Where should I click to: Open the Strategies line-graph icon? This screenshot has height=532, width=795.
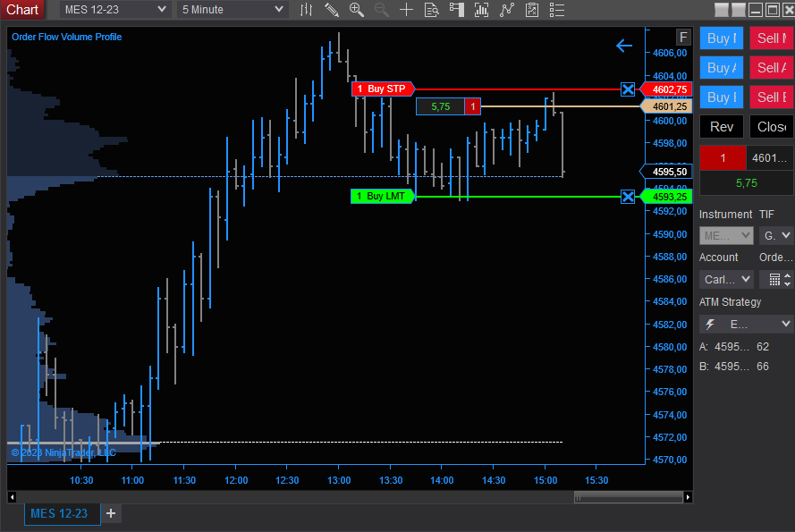[x=506, y=10]
